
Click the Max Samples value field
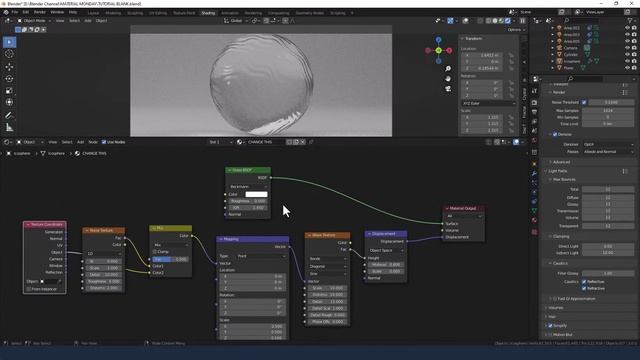coord(608,111)
